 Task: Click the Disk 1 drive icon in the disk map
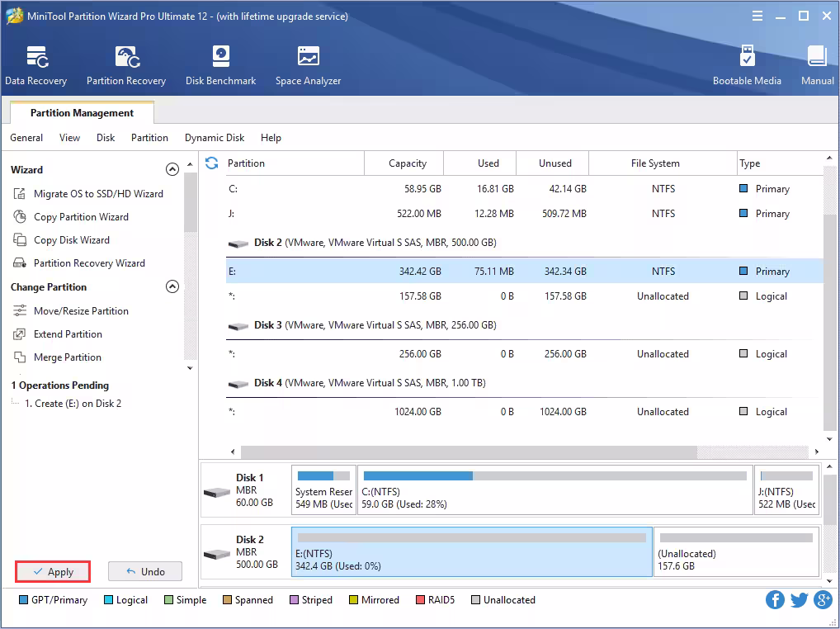click(x=217, y=492)
